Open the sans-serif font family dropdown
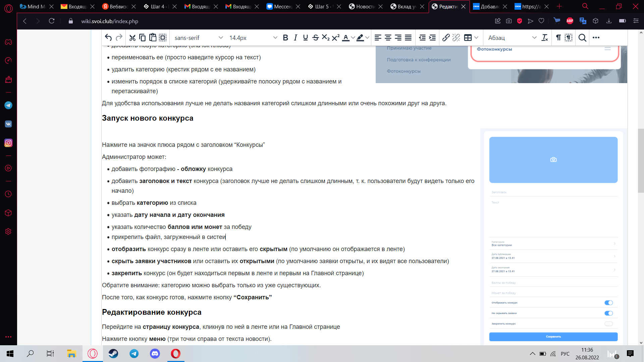The height and width of the screenshot is (362, 644). pyautogui.click(x=199, y=38)
